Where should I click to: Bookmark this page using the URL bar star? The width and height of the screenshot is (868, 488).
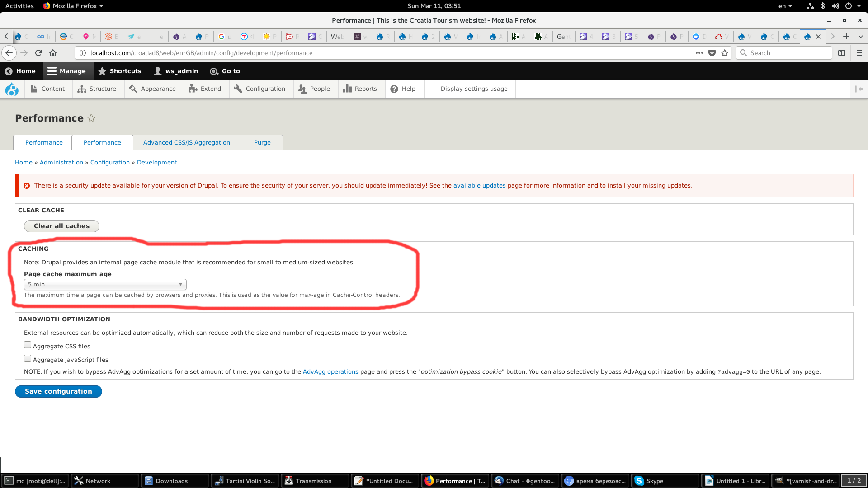[725, 53]
